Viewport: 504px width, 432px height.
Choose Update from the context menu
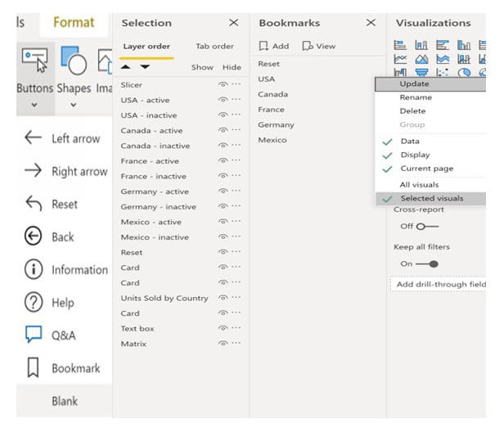(x=414, y=83)
